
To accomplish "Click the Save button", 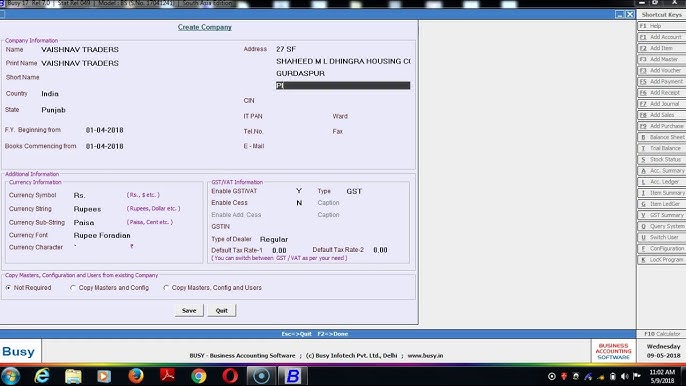I will click(189, 310).
